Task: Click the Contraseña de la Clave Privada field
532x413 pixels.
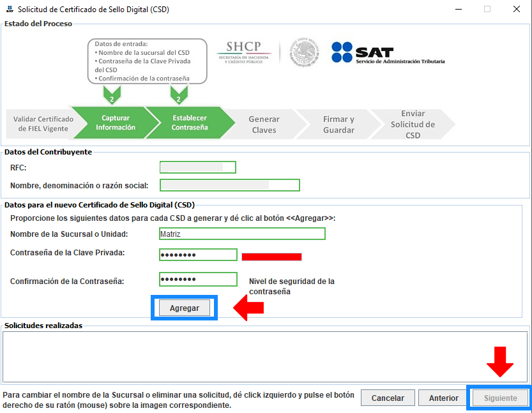Action: (198, 255)
